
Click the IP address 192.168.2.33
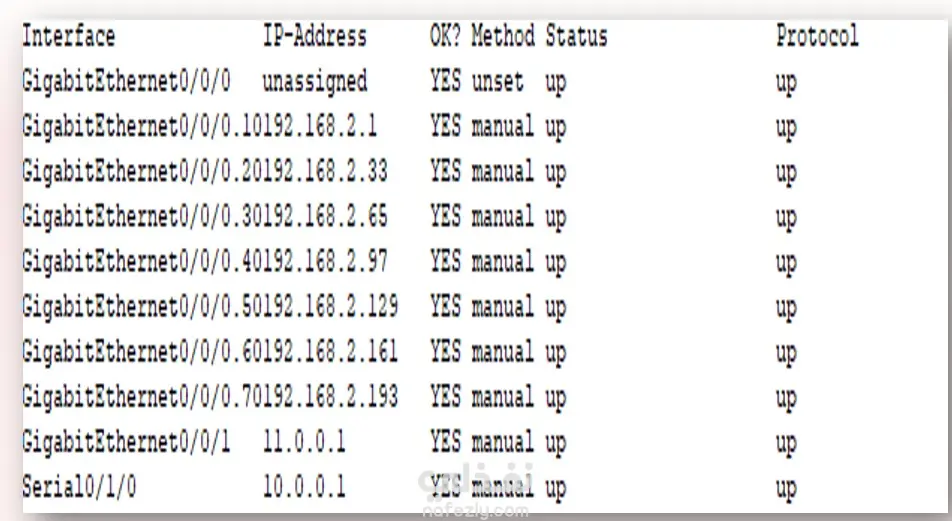pyautogui.click(x=325, y=172)
